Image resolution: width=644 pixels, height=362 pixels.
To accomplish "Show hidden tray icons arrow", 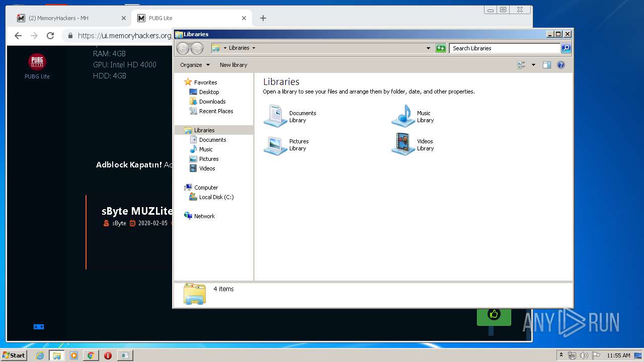I will [561, 355].
